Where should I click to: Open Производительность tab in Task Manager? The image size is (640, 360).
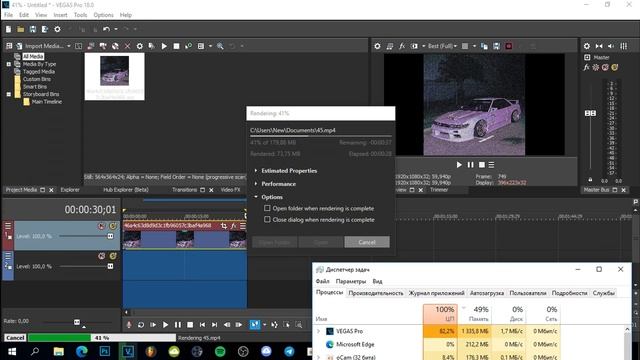coord(376,293)
